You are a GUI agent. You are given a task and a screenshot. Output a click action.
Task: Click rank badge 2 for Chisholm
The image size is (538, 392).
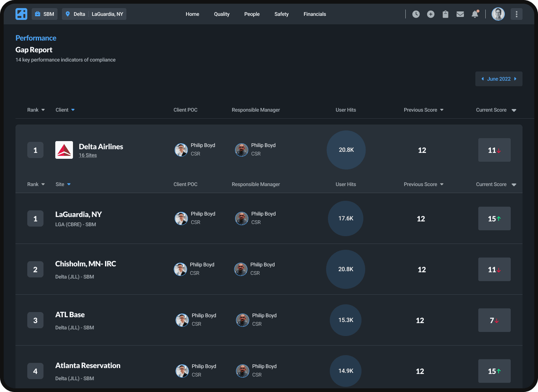35,269
